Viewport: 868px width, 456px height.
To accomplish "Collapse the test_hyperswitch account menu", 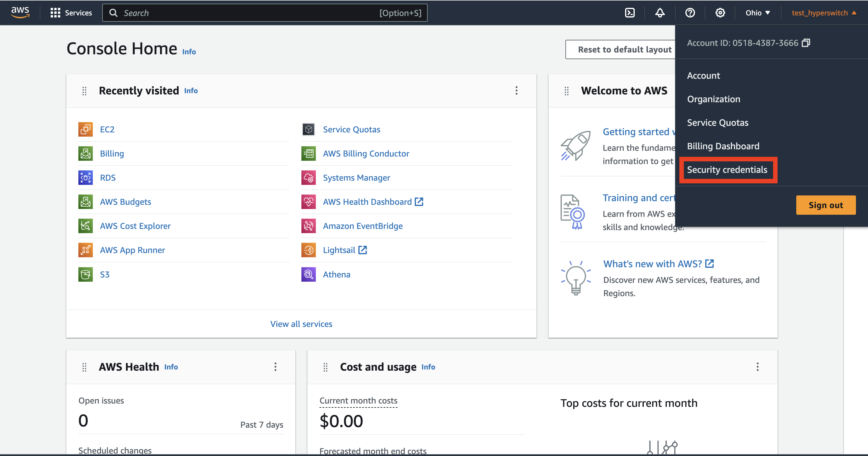I will click(823, 13).
